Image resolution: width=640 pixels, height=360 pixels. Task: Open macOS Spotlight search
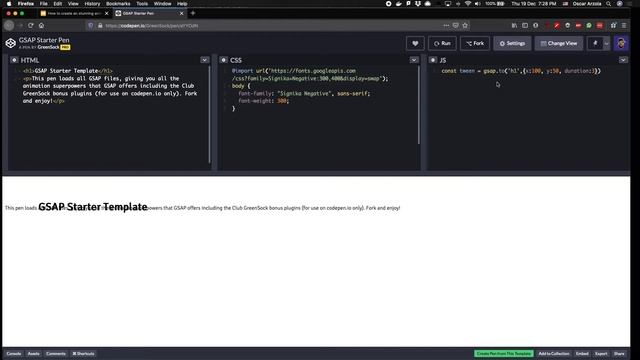(x=609, y=4)
